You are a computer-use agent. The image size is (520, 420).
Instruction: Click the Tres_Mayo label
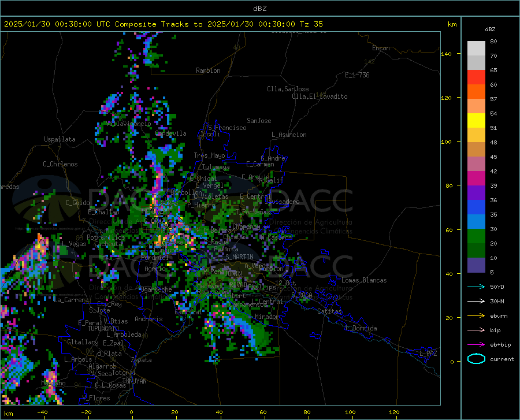click(209, 155)
